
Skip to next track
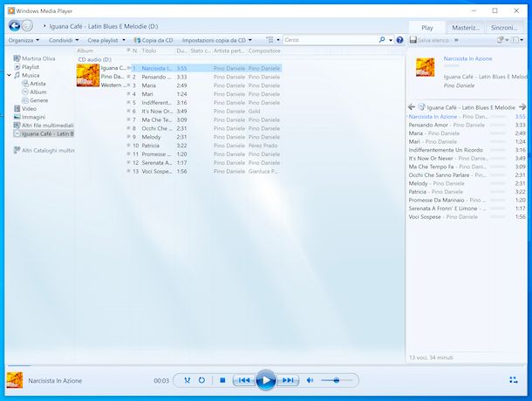[x=288, y=380]
